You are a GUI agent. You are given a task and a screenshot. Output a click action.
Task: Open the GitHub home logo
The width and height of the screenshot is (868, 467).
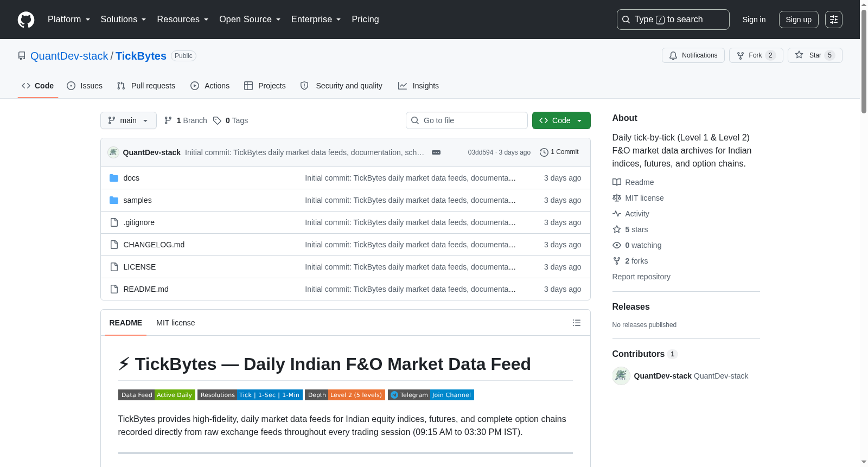(26, 20)
